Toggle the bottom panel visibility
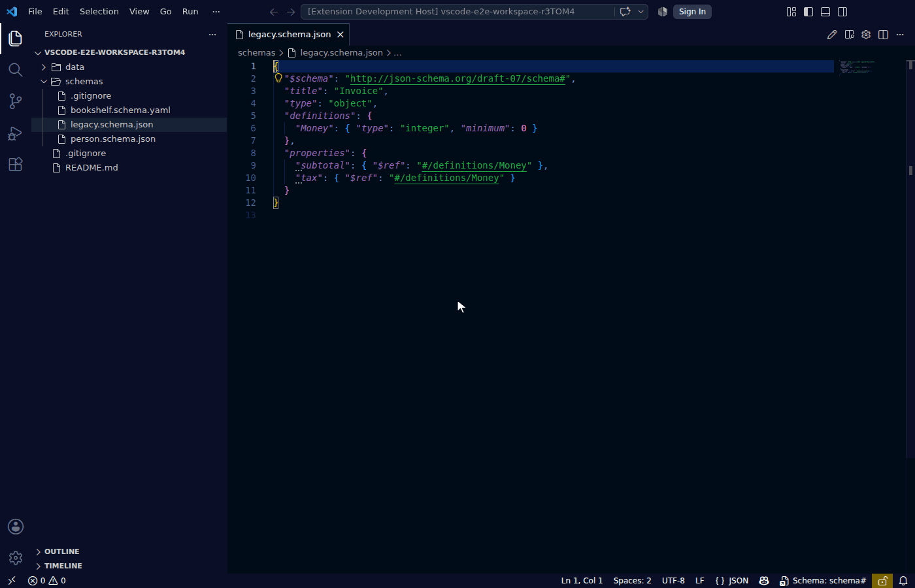 (x=825, y=12)
